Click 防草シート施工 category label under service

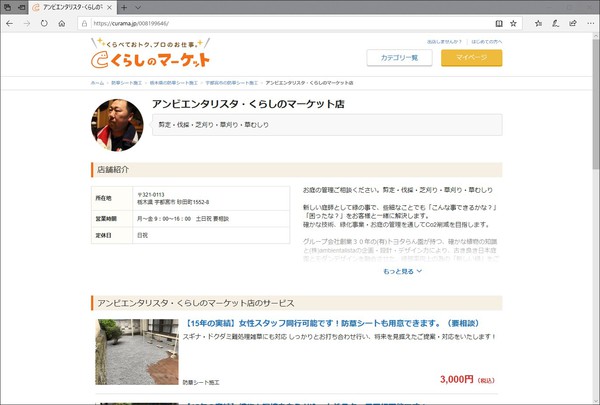click(x=201, y=382)
